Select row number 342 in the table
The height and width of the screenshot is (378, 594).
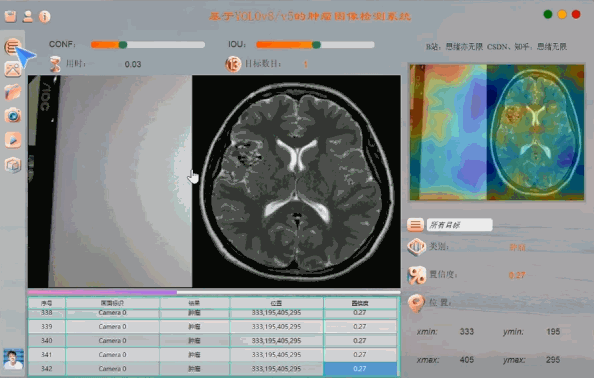point(47,369)
